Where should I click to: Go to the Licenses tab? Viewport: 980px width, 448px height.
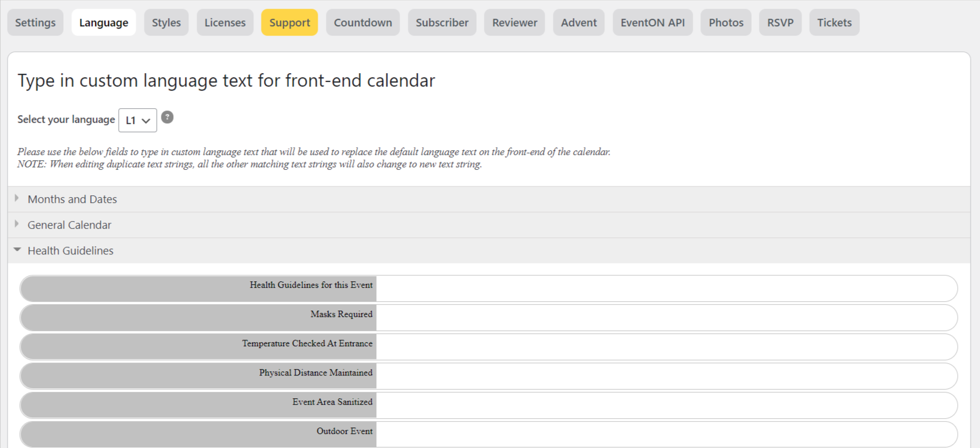click(x=225, y=22)
